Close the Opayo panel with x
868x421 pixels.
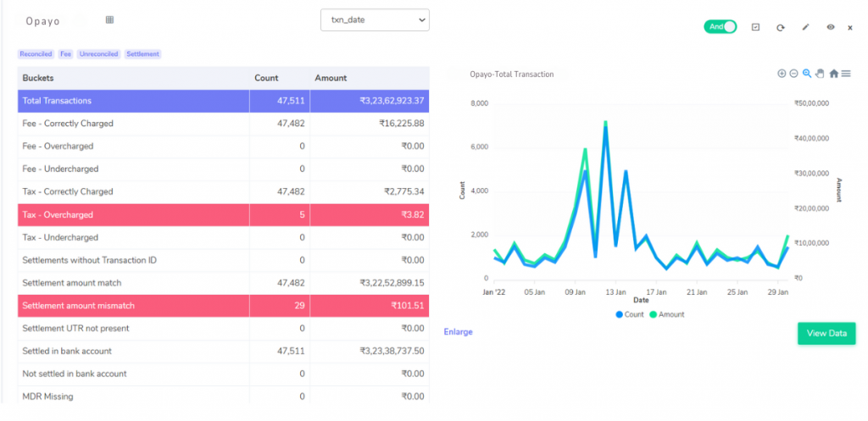[x=850, y=28]
